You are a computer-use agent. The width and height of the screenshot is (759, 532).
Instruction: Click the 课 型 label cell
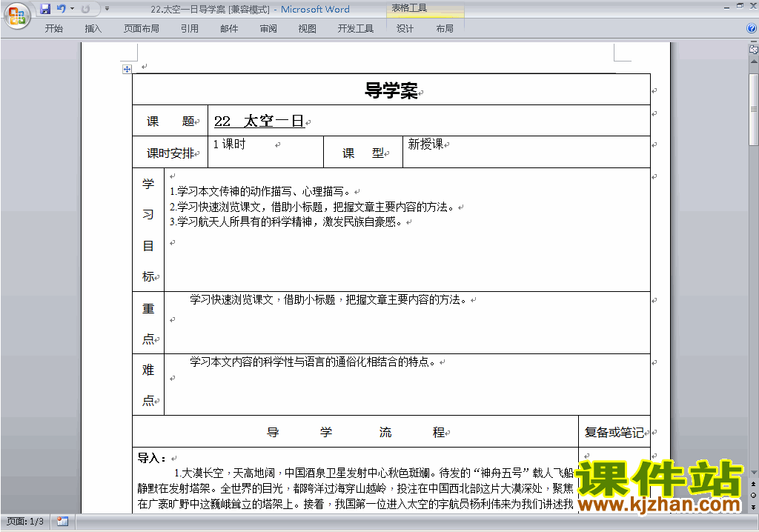[x=363, y=153]
